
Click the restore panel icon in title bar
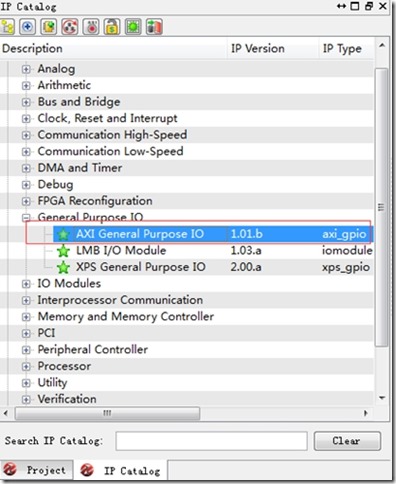[x=369, y=6]
